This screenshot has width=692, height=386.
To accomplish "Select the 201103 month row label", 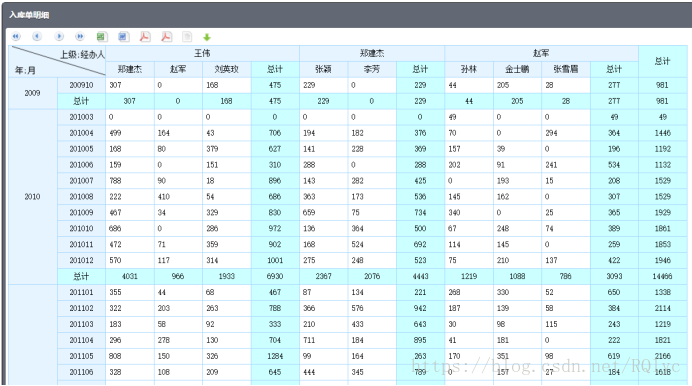I will (x=81, y=324).
